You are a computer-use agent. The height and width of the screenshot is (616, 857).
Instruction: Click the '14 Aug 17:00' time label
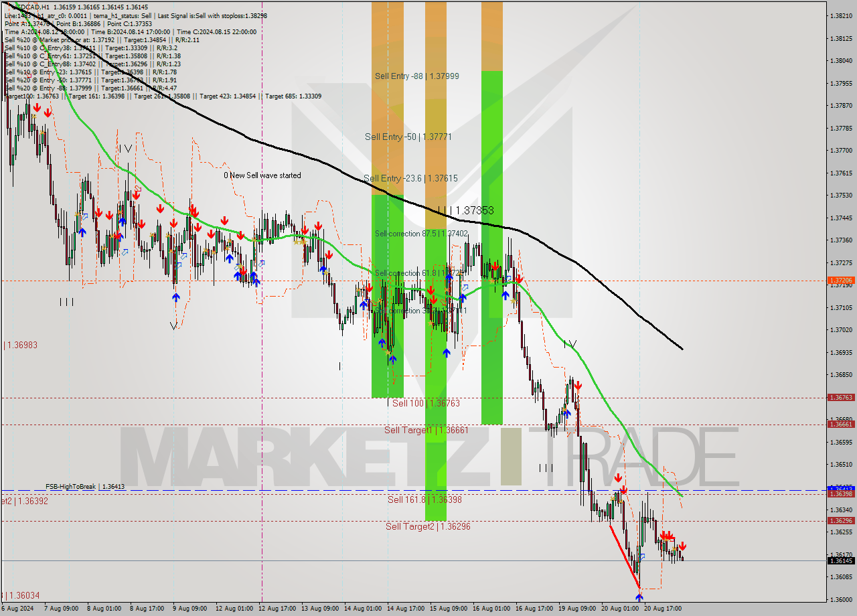[x=406, y=609]
